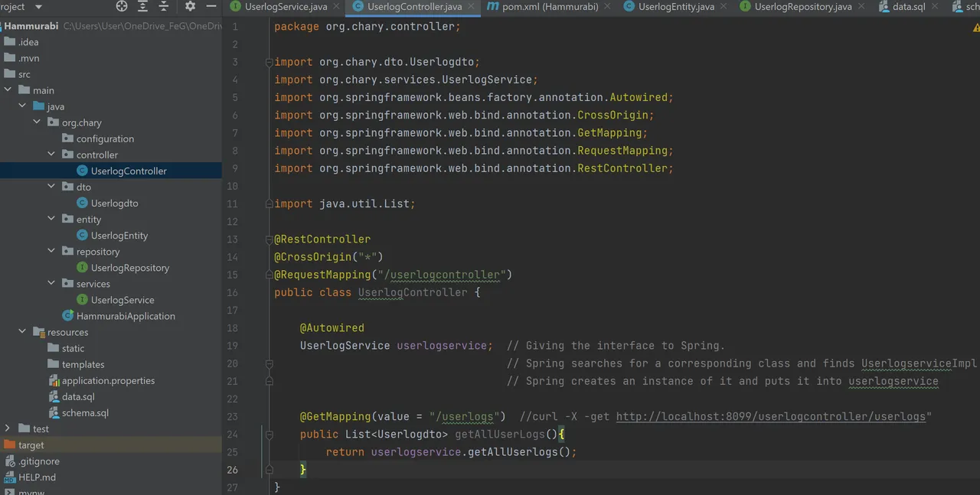980x495 pixels.
Task: Click the @RestController annotation
Action: point(322,239)
